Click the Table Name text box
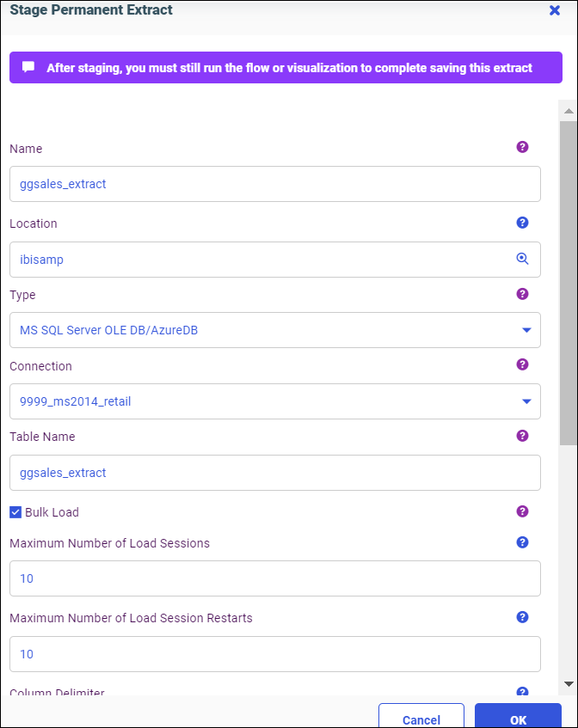 click(x=274, y=473)
